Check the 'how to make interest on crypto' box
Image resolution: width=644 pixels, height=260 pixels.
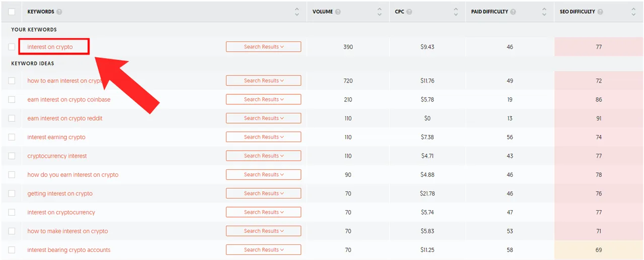(12, 231)
